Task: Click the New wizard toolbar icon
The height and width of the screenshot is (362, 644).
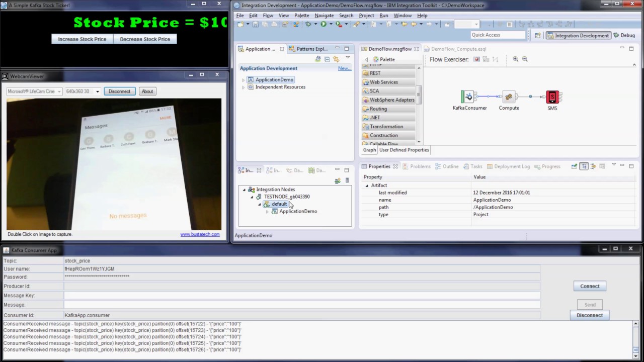Action: point(240,24)
